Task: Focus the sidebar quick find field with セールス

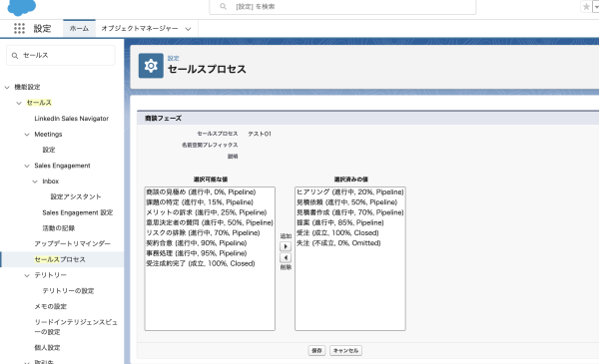Action: [61, 55]
